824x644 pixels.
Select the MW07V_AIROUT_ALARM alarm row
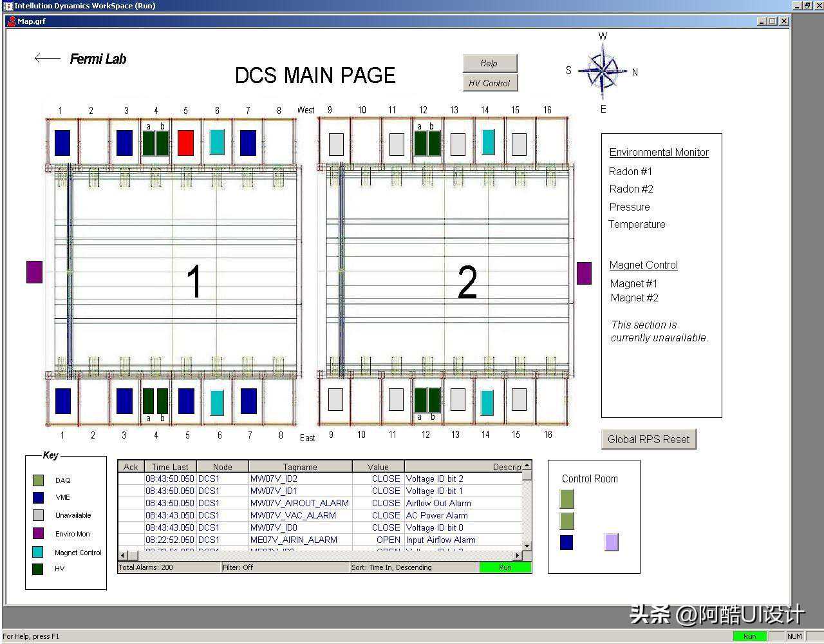click(299, 503)
